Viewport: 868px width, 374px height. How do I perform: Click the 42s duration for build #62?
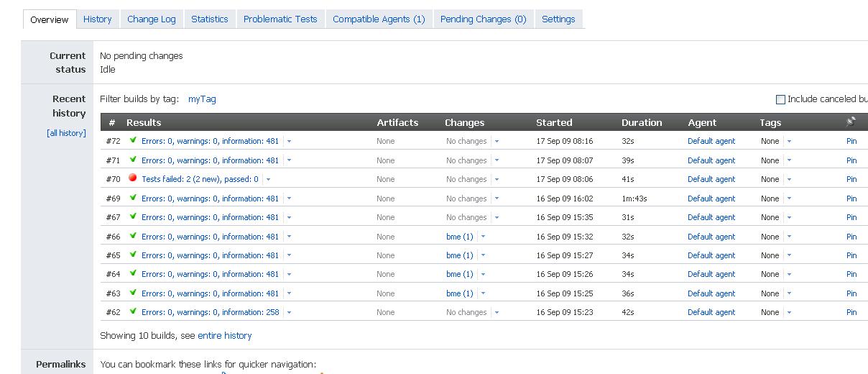[628, 312]
